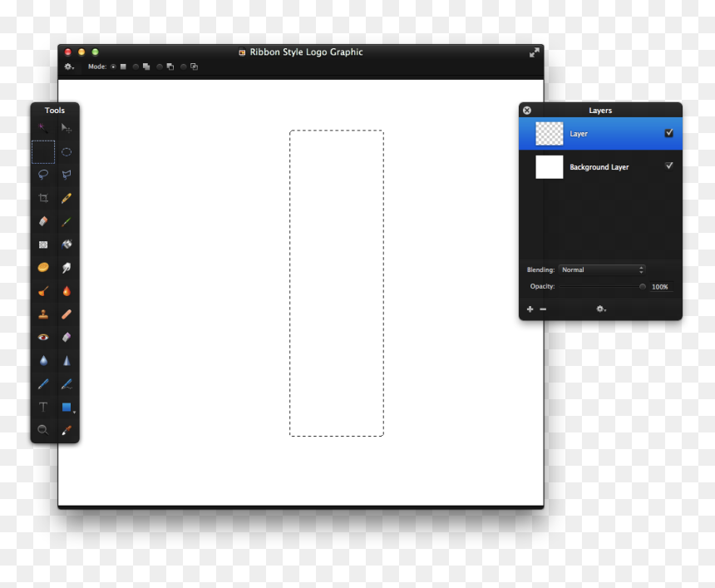
Task: Select the Clone Stamp tool
Action: [43, 314]
